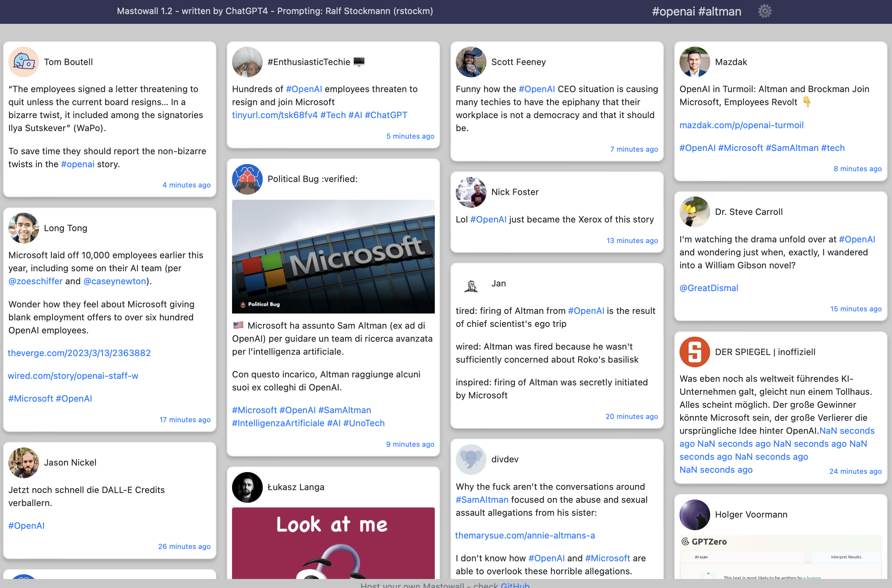Click #tech hashtag in Mazdak's post
Image resolution: width=892 pixels, height=588 pixels.
pos(833,148)
